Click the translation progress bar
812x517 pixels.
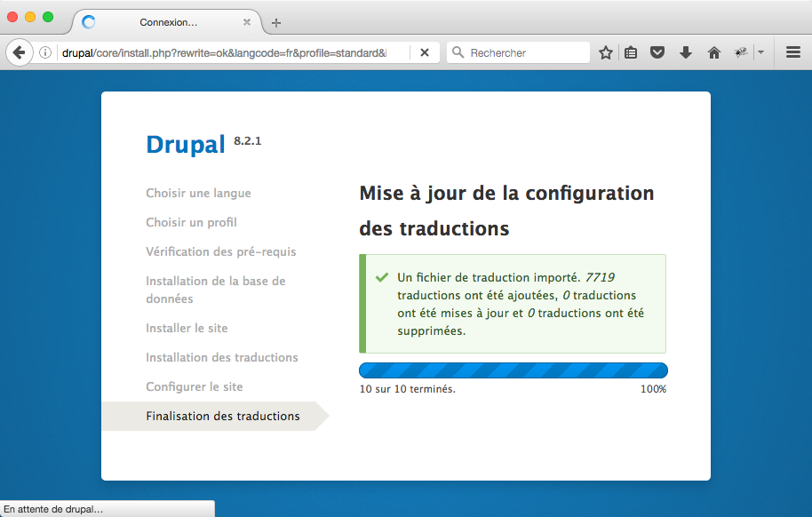(x=513, y=370)
